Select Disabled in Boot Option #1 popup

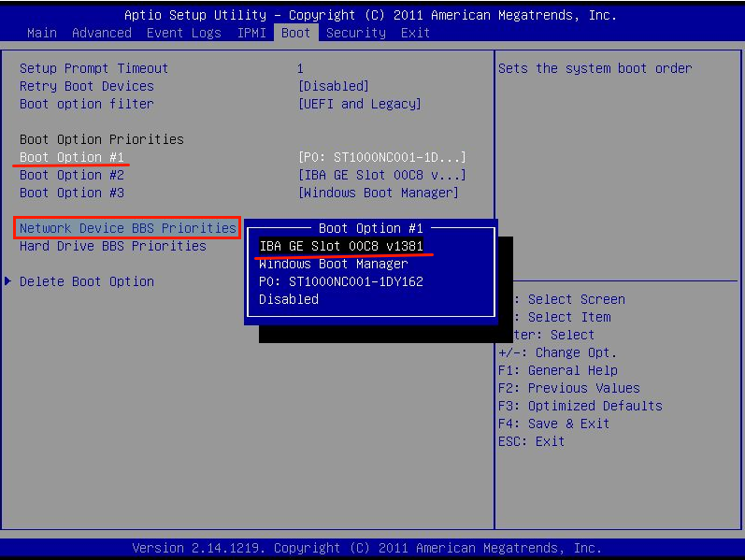[288, 299]
